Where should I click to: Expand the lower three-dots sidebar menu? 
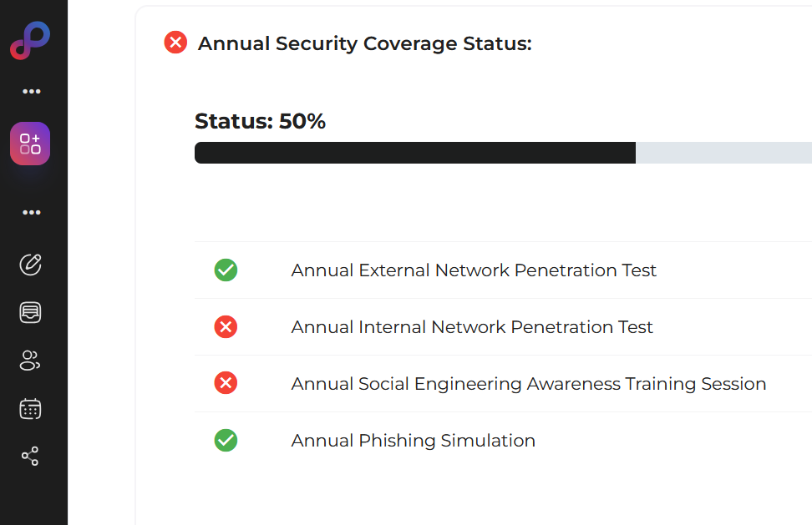[32, 213]
